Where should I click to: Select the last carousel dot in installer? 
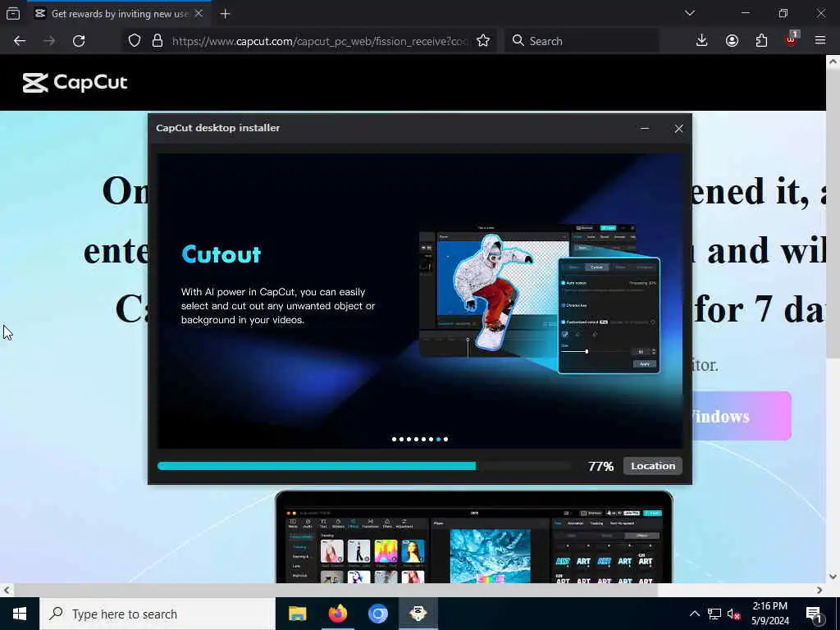(445, 440)
